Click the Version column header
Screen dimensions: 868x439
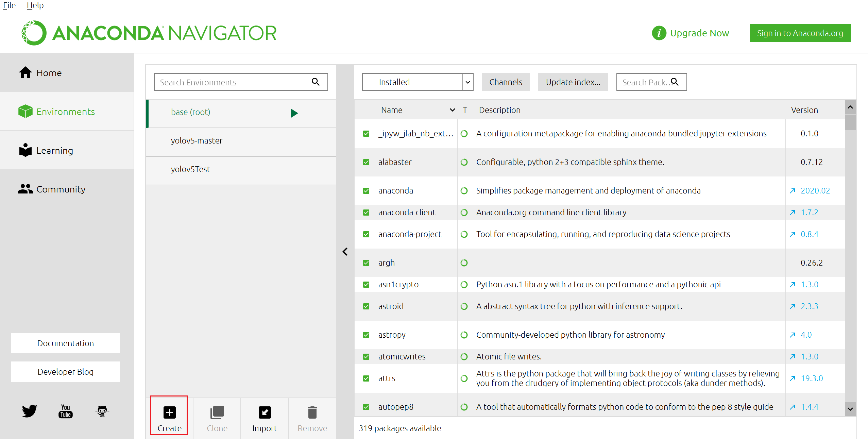coord(804,110)
